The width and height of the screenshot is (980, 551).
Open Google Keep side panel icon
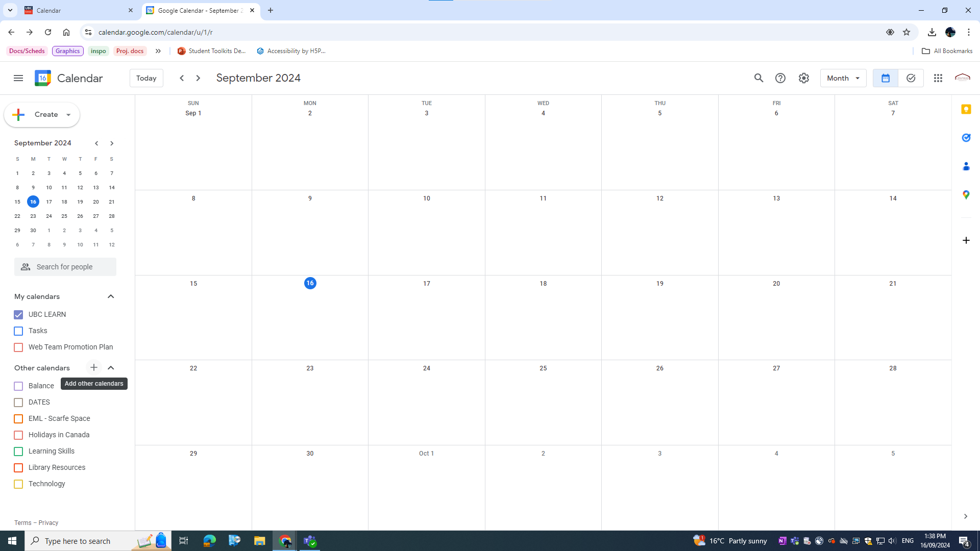pyautogui.click(x=966, y=110)
